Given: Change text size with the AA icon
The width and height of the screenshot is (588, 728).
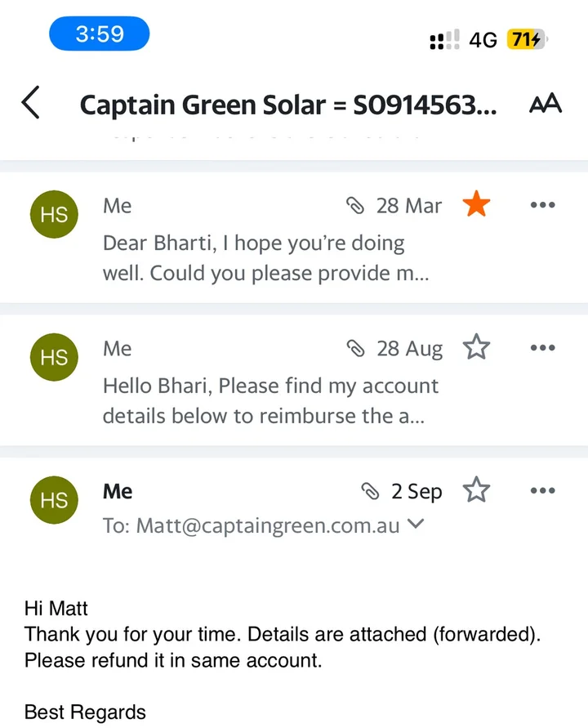Looking at the screenshot, I should click(x=546, y=103).
